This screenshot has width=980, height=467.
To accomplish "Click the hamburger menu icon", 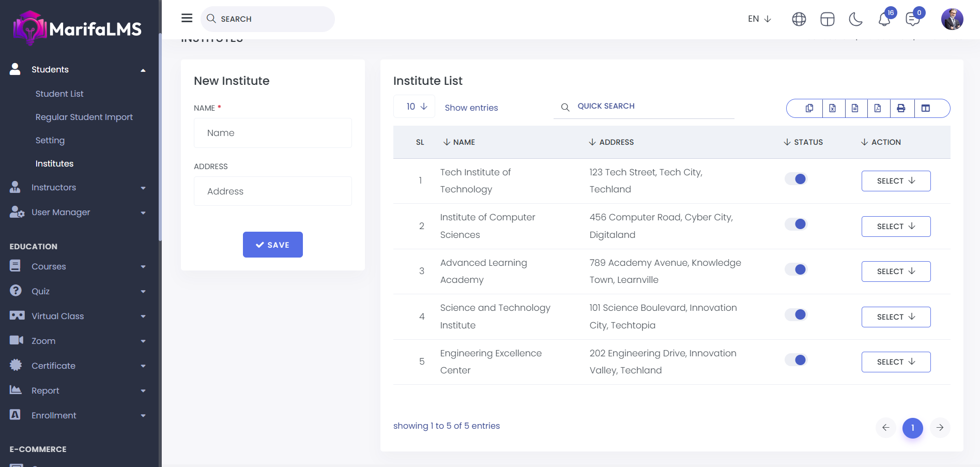I will pyautogui.click(x=187, y=18).
